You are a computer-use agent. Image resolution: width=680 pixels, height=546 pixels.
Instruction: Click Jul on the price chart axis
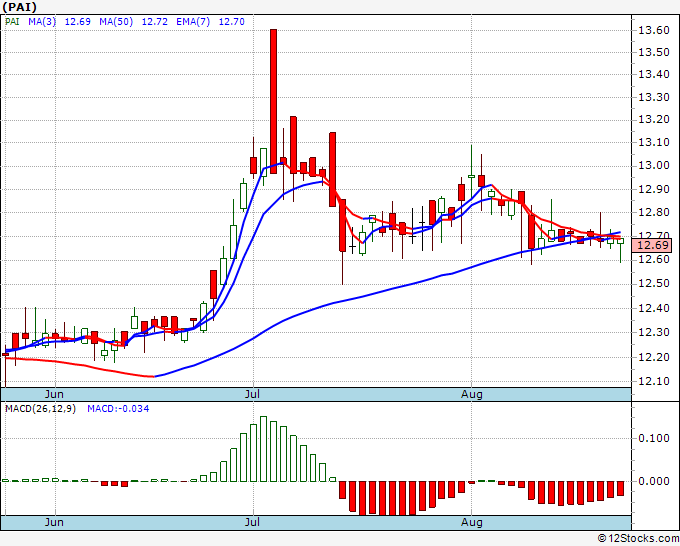(x=252, y=394)
